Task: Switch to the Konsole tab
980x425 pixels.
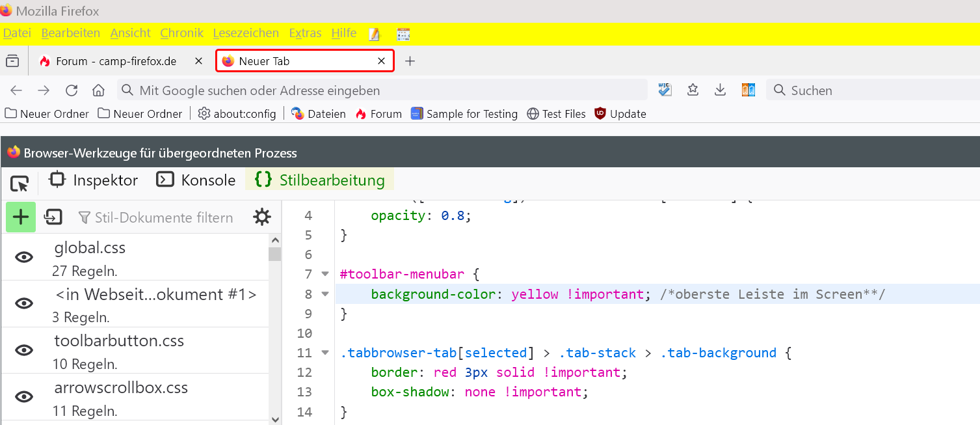Action: coord(196,180)
